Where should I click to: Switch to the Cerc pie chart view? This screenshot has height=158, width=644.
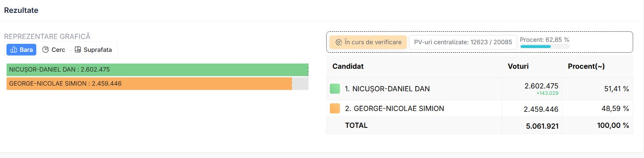tap(54, 50)
